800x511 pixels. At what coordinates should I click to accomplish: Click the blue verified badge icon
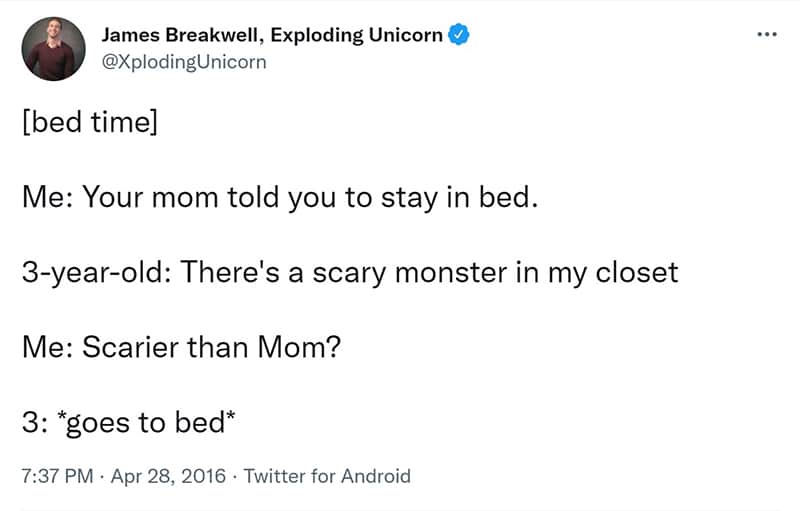[x=458, y=35]
